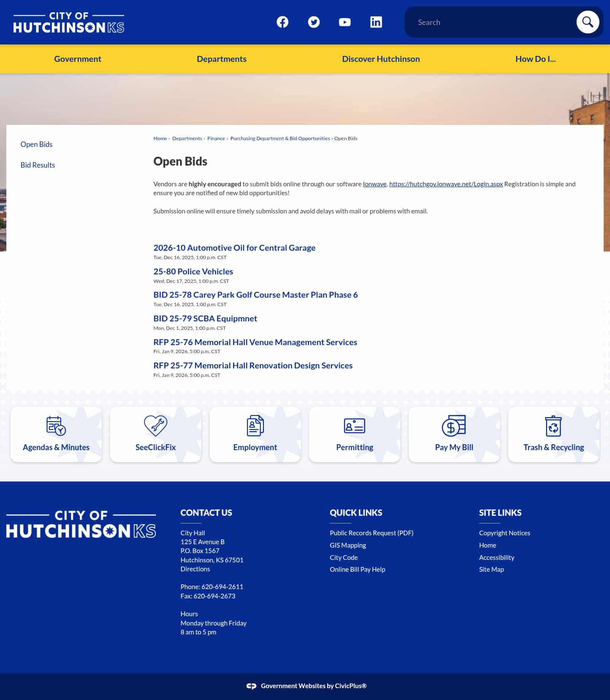This screenshot has height=700, width=610.
Task: Click the City of Hutchinson header logo
Action: 69,22
